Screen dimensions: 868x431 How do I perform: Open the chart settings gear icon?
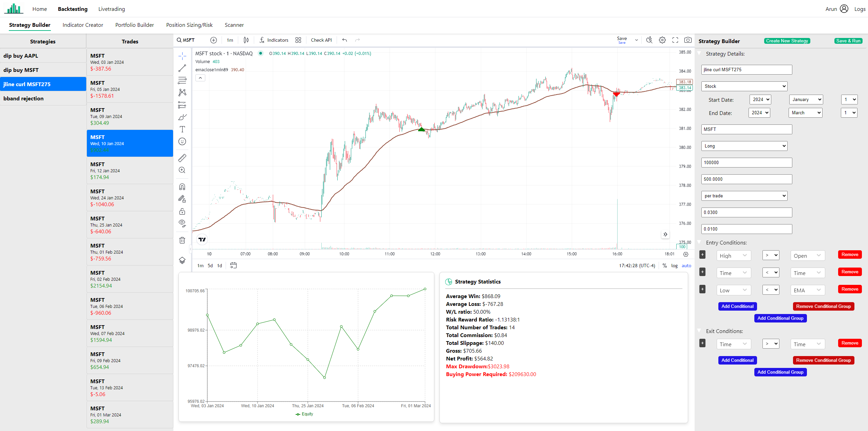click(x=662, y=40)
